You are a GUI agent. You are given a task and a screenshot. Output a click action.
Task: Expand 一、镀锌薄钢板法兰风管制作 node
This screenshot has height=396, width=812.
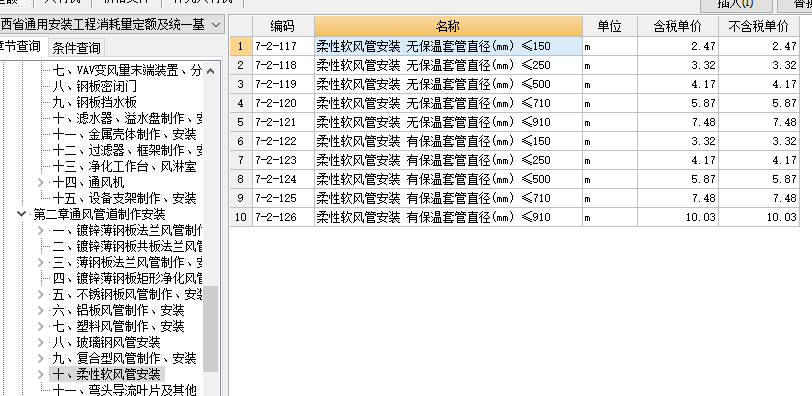point(41,230)
